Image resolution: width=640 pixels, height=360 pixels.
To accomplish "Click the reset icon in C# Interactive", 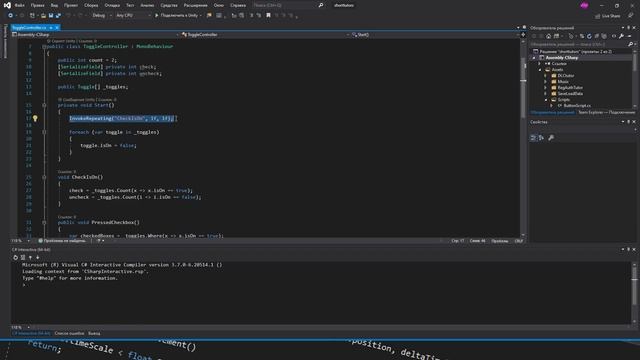I will (16, 258).
